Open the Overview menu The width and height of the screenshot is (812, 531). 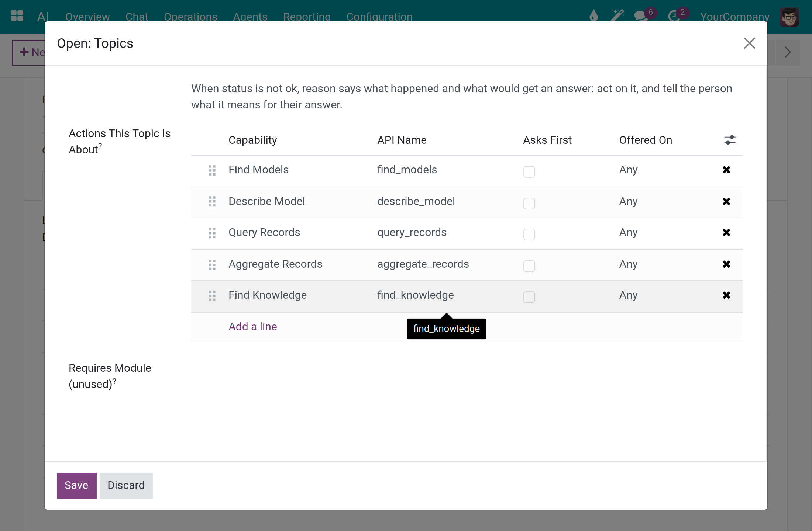click(x=87, y=17)
